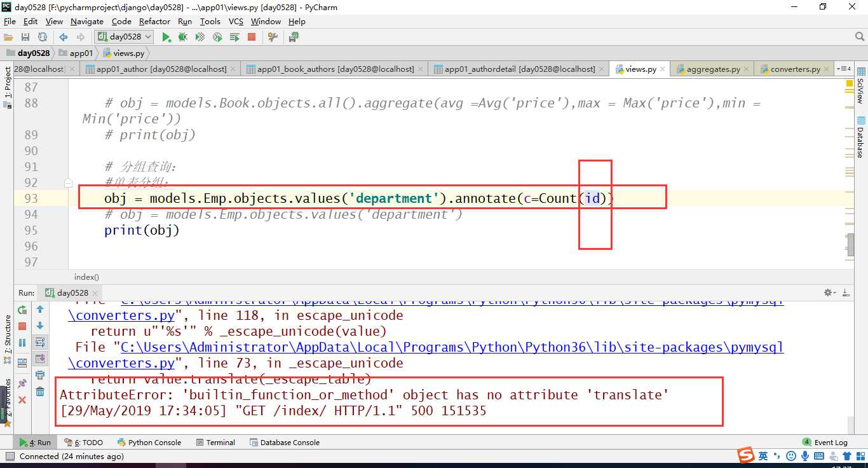The image size is (868, 468).
Task: Switch to the app01_author database tab
Action: pyautogui.click(x=161, y=69)
